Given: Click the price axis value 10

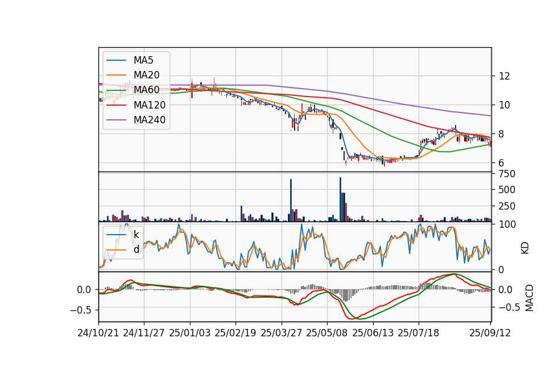Looking at the screenshot, I should [504, 105].
